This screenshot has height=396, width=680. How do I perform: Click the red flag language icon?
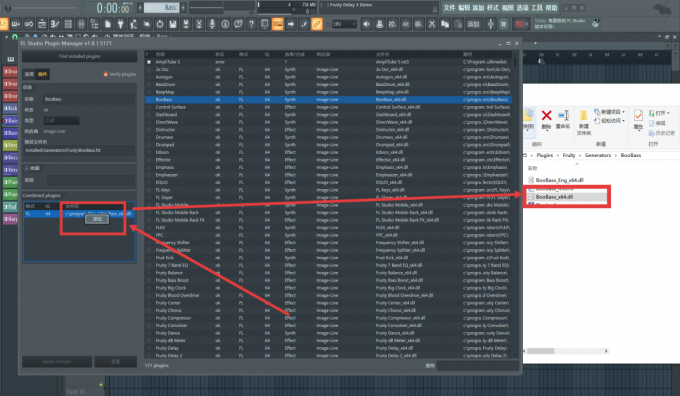coord(520,24)
